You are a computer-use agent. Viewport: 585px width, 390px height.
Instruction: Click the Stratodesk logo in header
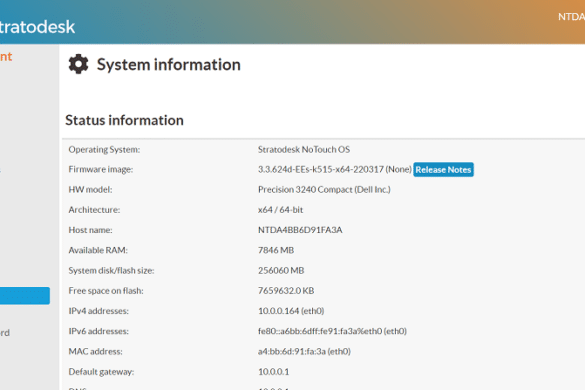click(x=37, y=27)
